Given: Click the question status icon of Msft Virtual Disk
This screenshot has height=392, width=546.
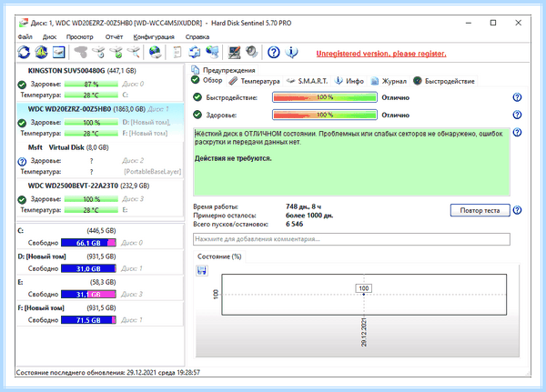Looking at the screenshot, I should click(22, 162).
